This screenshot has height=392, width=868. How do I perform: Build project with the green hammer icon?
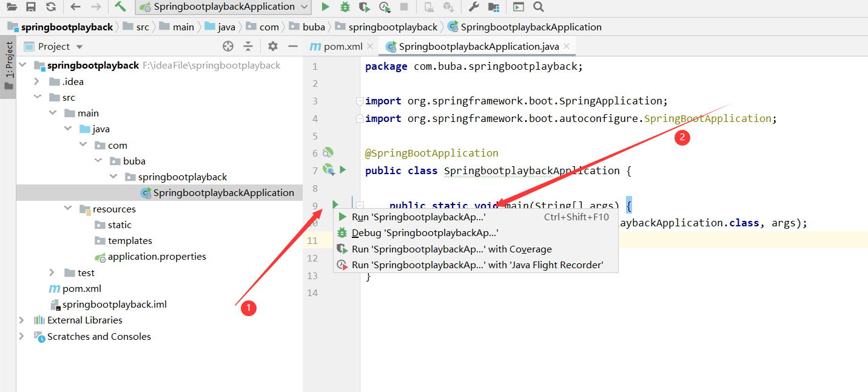click(120, 7)
